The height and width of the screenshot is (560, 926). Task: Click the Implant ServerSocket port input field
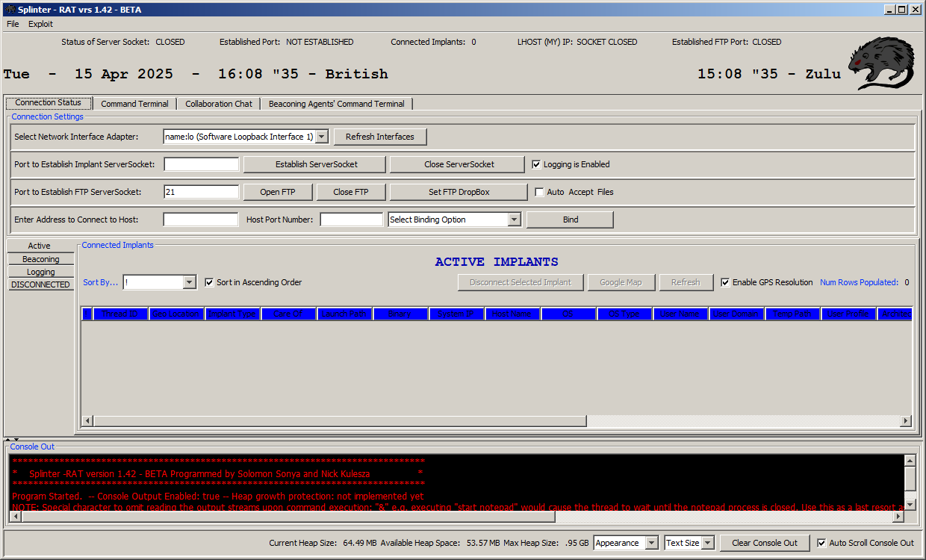(x=202, y=164)
